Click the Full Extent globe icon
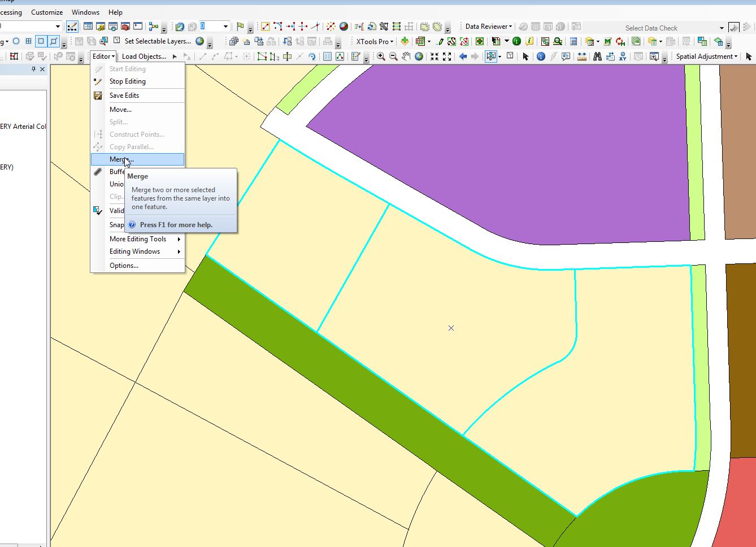Screen dimensions: 756x547 419,57
